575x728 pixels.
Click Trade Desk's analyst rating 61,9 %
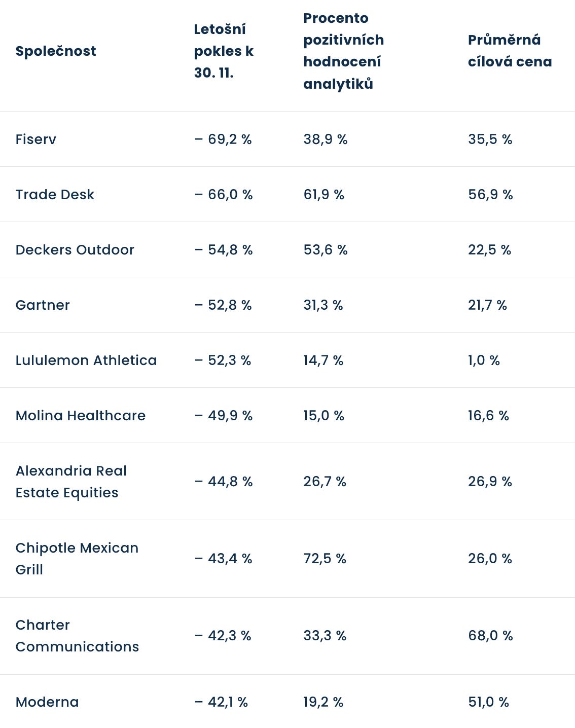pyautogui.click(x=324, y=195)
